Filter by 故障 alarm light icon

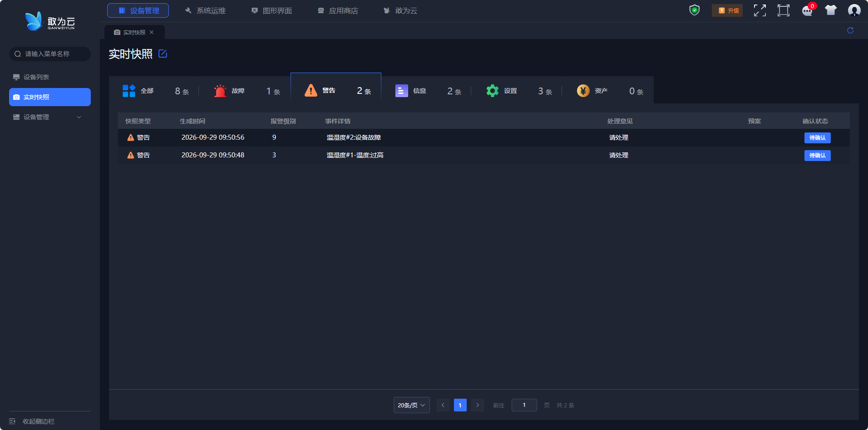click(x=220, y=91)
